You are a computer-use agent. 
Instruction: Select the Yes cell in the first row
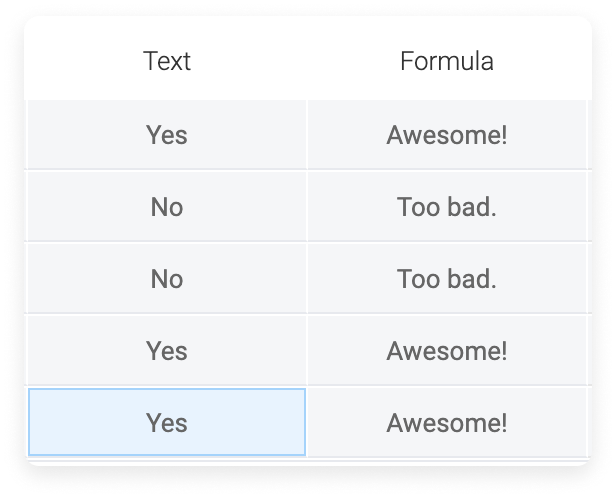tap(167, 135)
